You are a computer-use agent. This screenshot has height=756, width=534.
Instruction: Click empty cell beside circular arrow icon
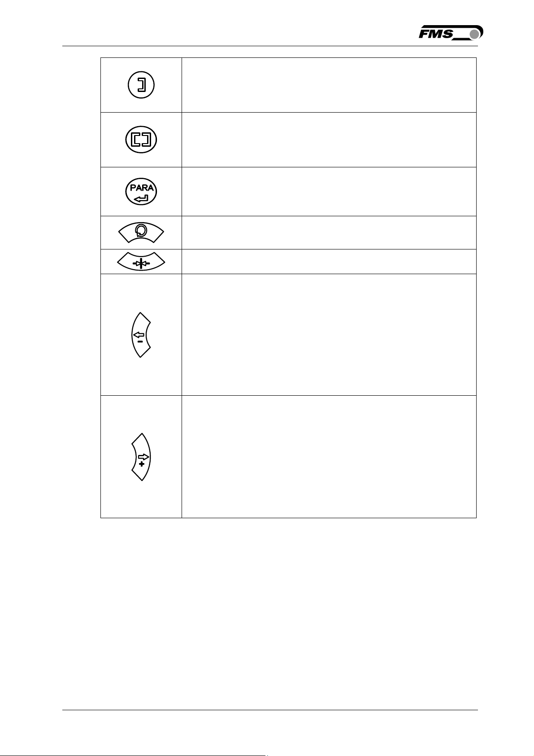(x=329, y=232)
